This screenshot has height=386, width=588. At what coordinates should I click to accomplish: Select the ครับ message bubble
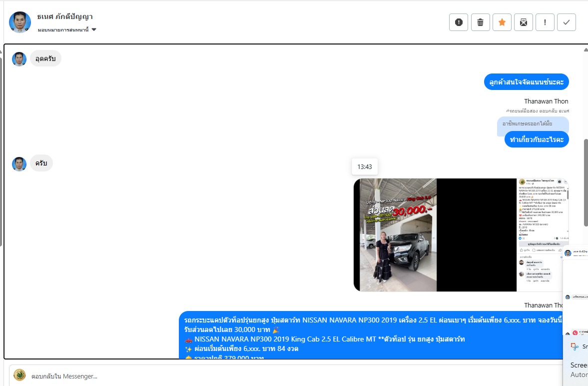41,163
